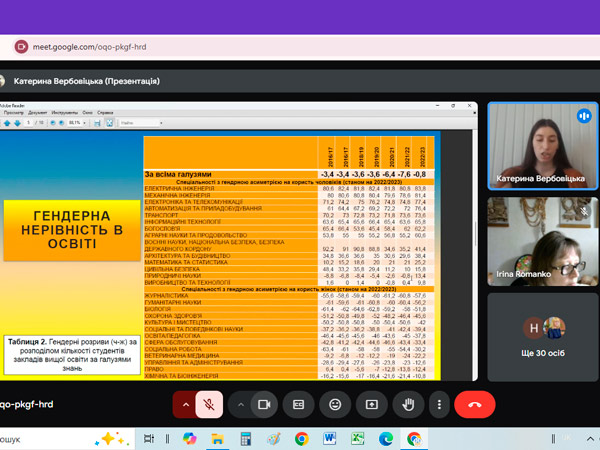The width and height of the screenshot is (600, 450).
Task: Expand video settings arrow beside camera
Action: click(238, 404)
